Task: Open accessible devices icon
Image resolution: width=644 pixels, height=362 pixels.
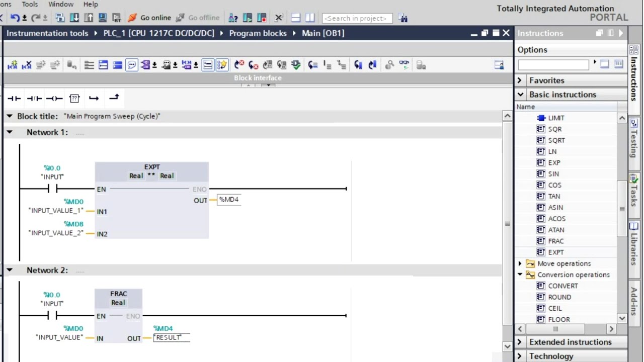Action: tap(233, 18)
